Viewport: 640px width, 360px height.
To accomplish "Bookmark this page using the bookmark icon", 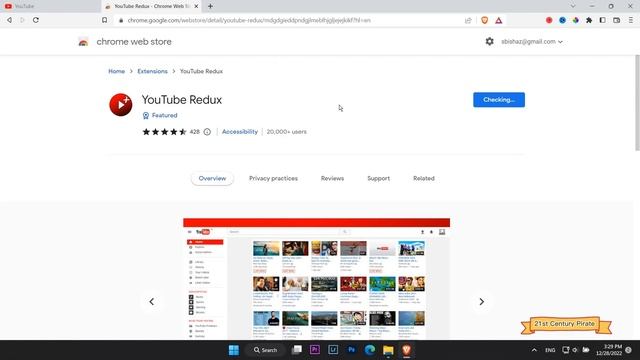I will coord(104,20).
